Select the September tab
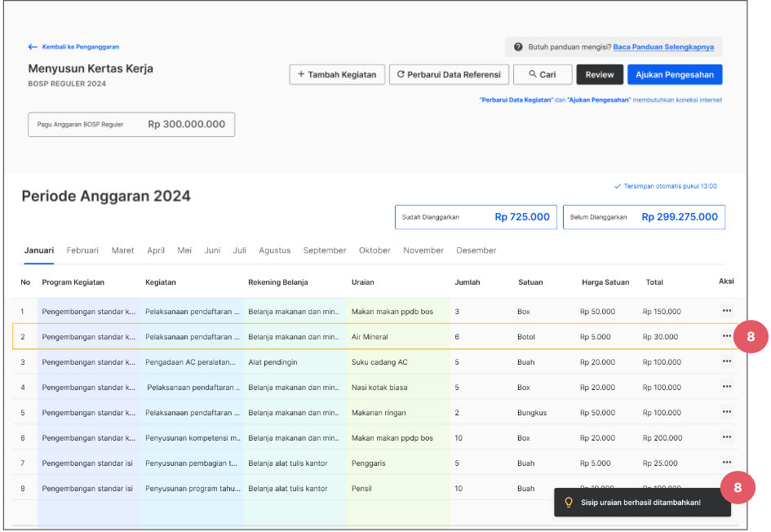Viewport: 771px width, 532px height. pyautogui.click(x=325, y=250)
